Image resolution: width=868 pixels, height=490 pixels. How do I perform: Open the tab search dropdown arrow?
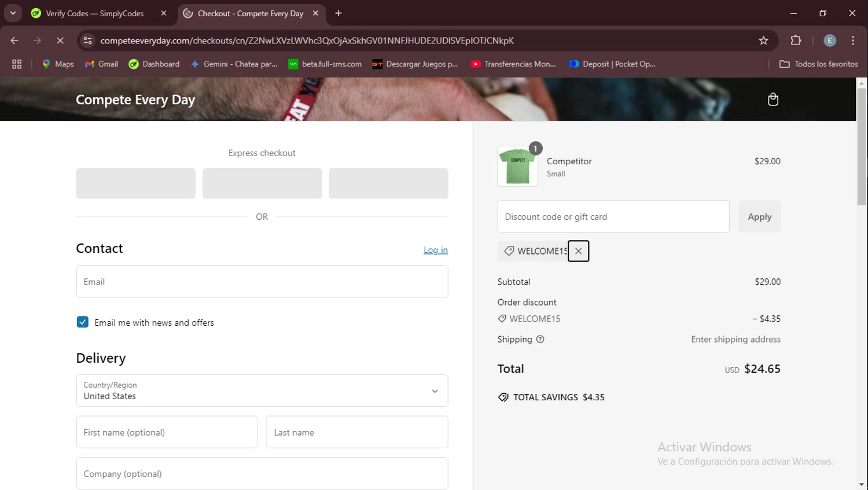coord(13,13)
